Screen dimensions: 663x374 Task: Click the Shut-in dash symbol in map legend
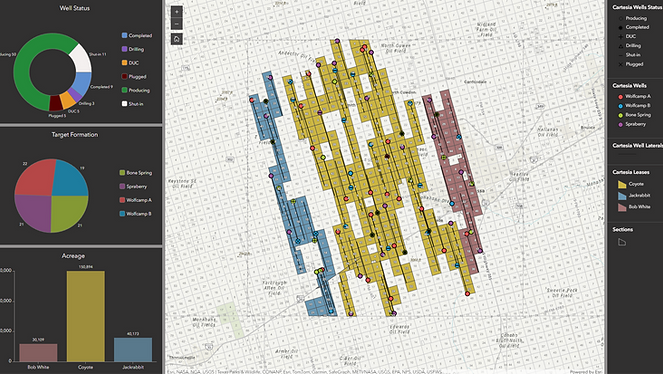621,55
